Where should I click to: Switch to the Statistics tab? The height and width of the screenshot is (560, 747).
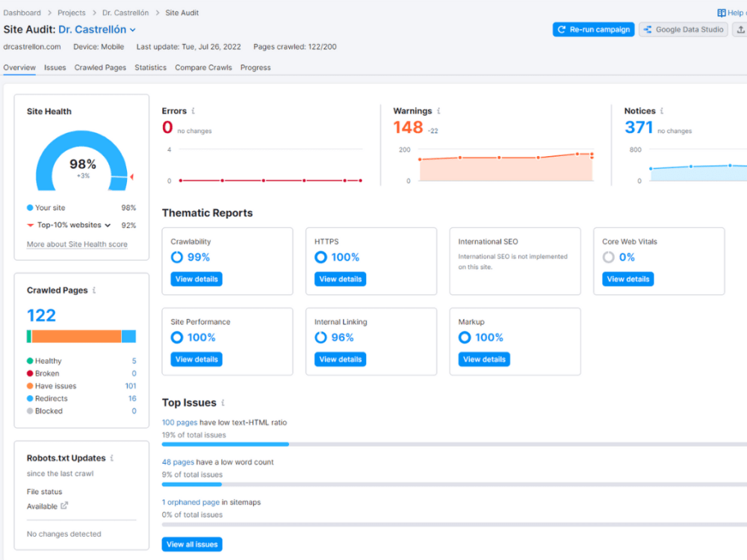coord(151,68)
